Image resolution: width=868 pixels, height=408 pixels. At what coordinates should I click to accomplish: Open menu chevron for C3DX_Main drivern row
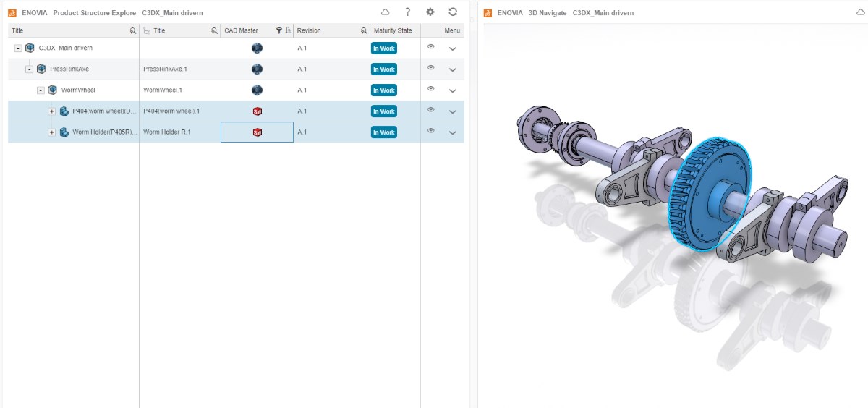pyautogui.click(x=453, y=48)
